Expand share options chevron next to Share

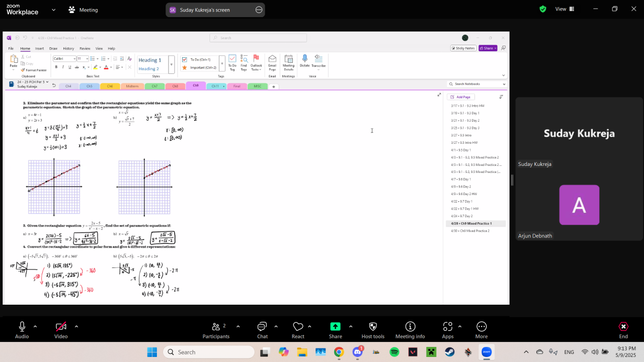tap(351, 326)
